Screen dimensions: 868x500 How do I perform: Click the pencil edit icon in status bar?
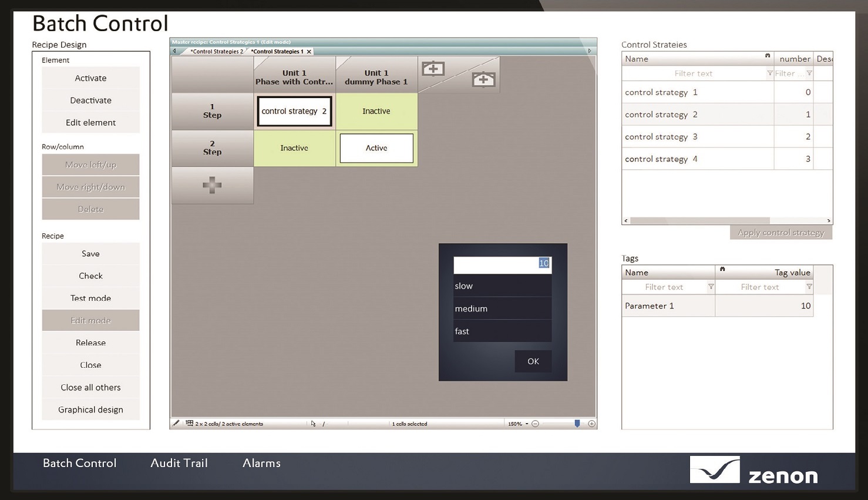(176, 423)
